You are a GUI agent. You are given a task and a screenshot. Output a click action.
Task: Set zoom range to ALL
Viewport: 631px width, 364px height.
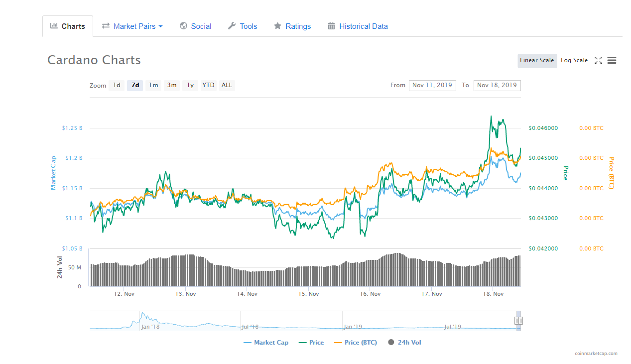(x=227, y=85)
